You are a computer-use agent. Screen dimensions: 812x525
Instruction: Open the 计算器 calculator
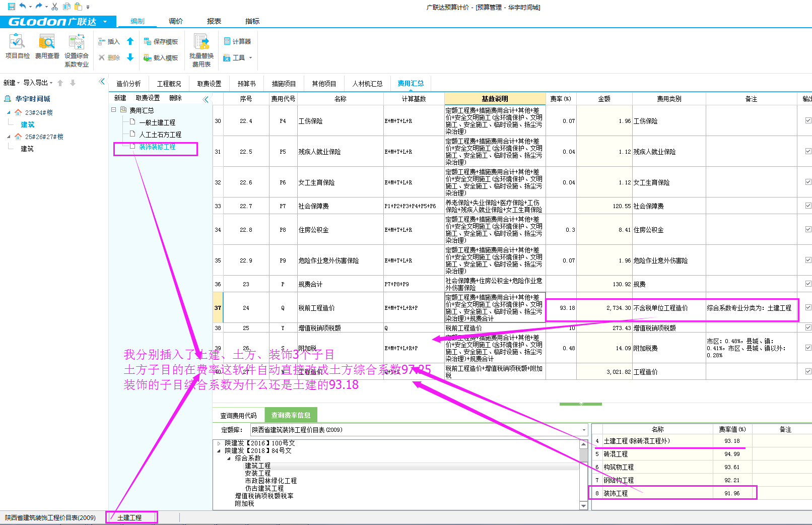[x=237, y=41]
